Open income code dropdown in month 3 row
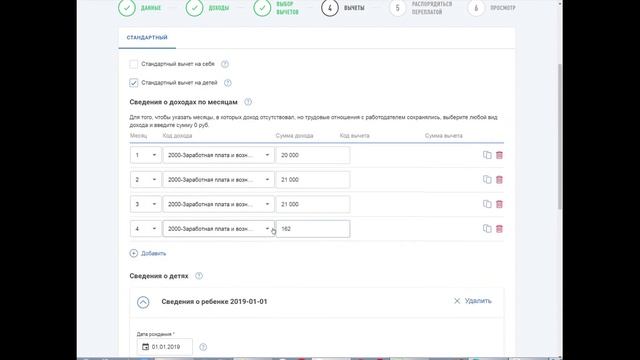This screenshot has width=640, height=360. [218, 204]
